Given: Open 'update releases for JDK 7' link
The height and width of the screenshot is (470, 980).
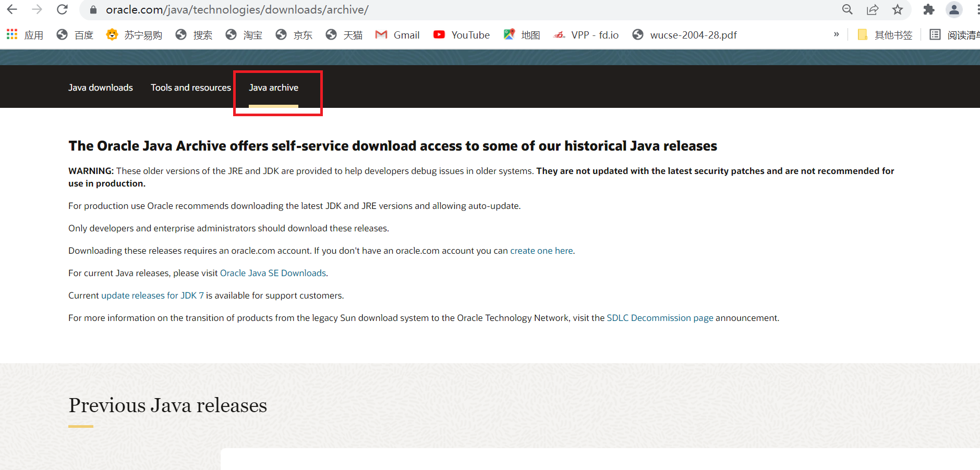Looking at the screenshot, I should pyautogui.click(x=152, y=295).
